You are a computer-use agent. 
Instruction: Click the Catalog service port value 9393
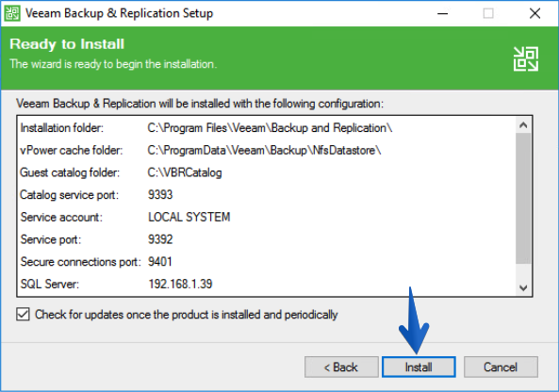[x=160, y=195]
